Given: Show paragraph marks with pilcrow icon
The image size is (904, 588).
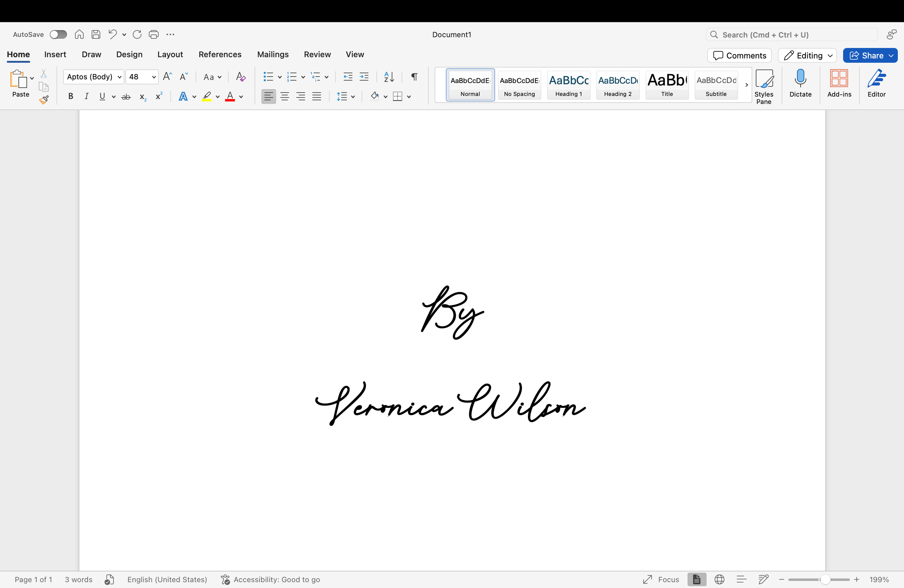Looking at the screenshot, I should click(415, 77).
